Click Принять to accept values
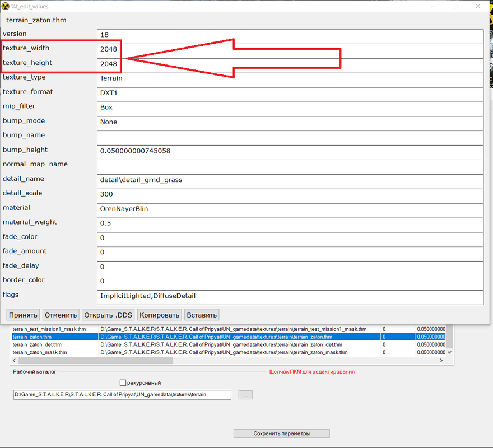This screenshot has width=493, height=448. [x=23, y=315]
